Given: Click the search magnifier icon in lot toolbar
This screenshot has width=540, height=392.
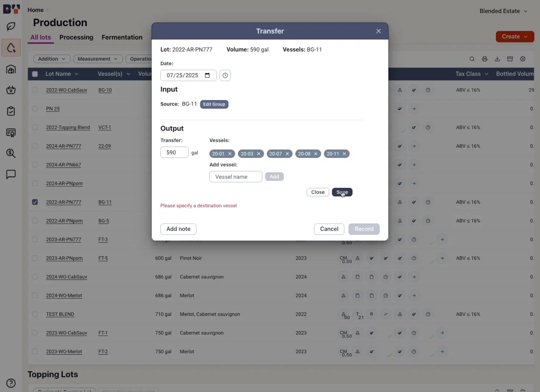Looking at the screenshot, I should pos(472,59).
